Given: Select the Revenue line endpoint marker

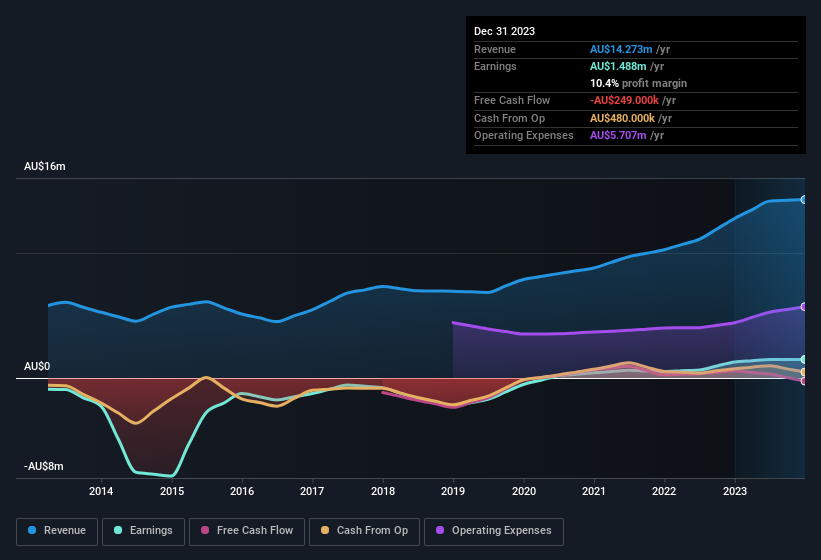Looking at the screenshot, I should (804, 200).
